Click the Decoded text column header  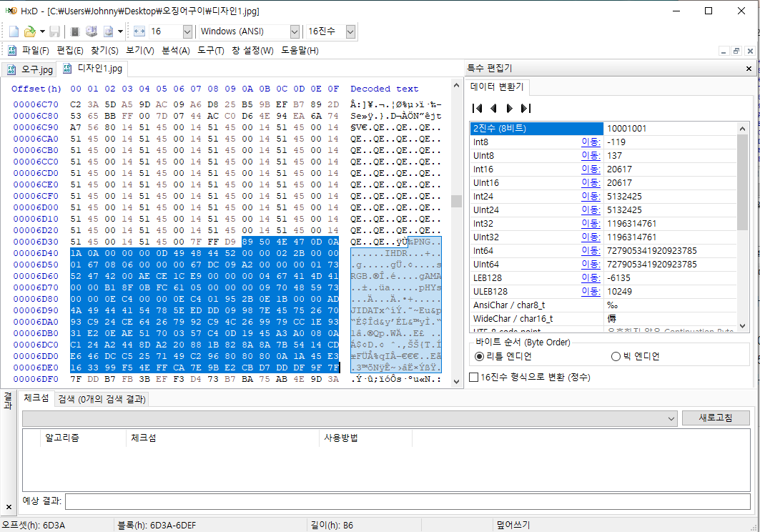coord(385,89)
